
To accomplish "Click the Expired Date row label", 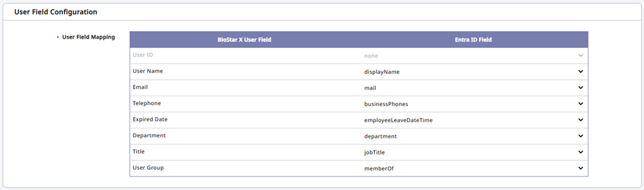I will tap(150, 119).
